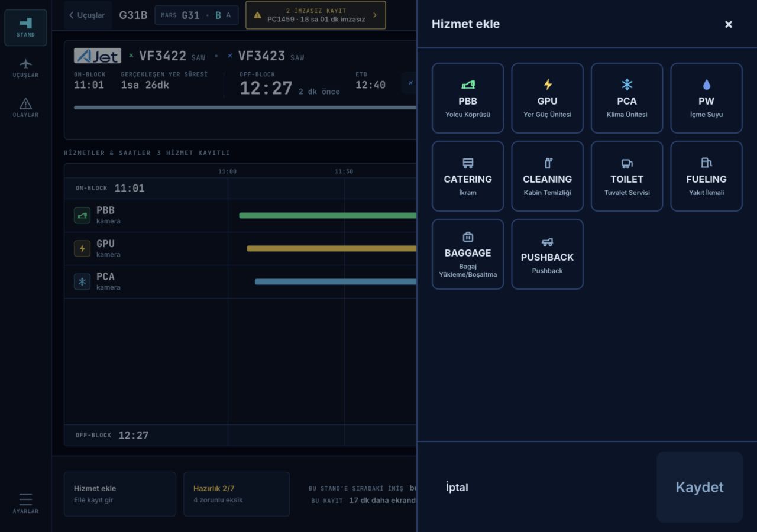This screenshot has height=532, width=757.
Task: Click the on-block time 11:01 in header
Action: (89, 85)
